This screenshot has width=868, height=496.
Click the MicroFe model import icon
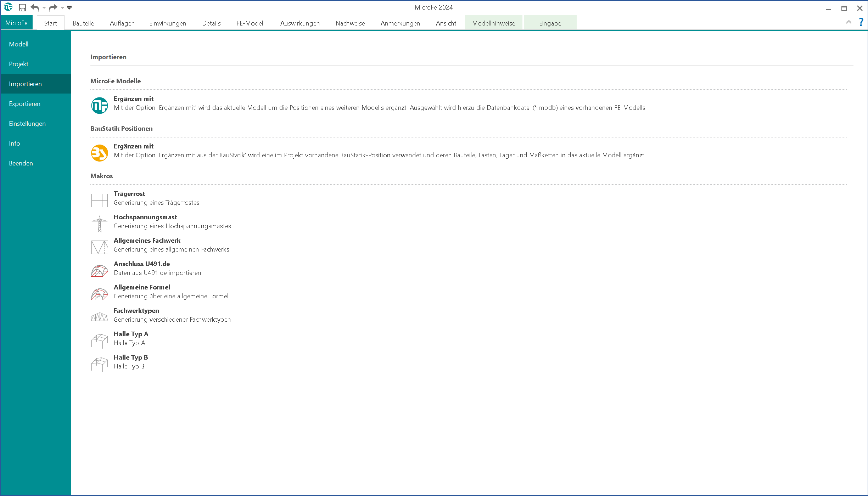99,105
